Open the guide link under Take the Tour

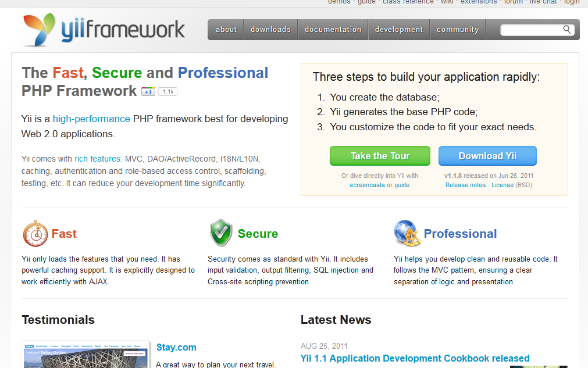pyautogui.click(x=402, y=185)
